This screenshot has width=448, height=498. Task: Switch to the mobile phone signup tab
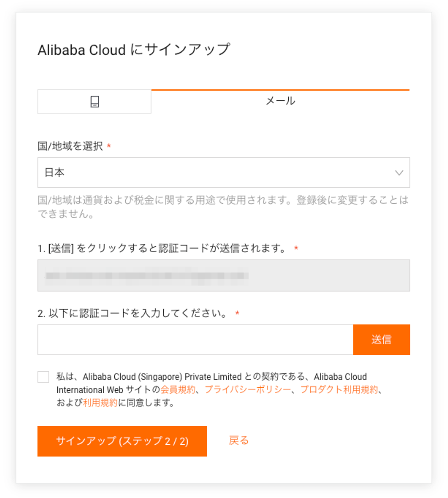coord(94,101)
